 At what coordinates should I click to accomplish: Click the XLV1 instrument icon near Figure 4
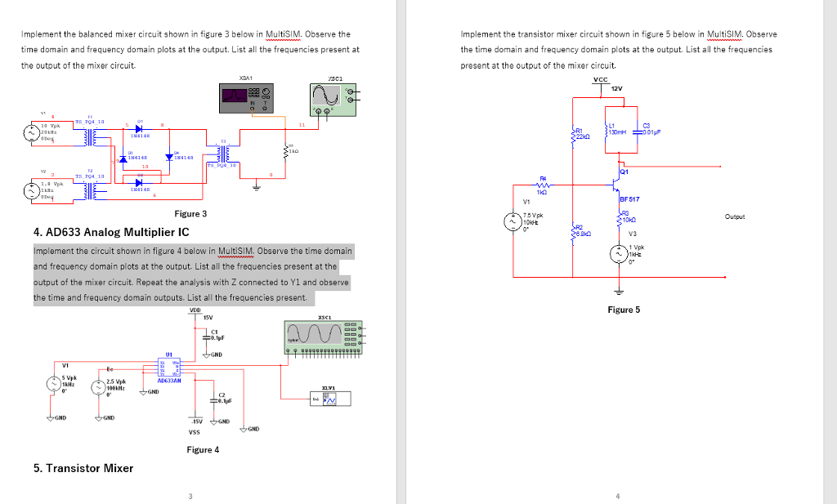[332, 397]
